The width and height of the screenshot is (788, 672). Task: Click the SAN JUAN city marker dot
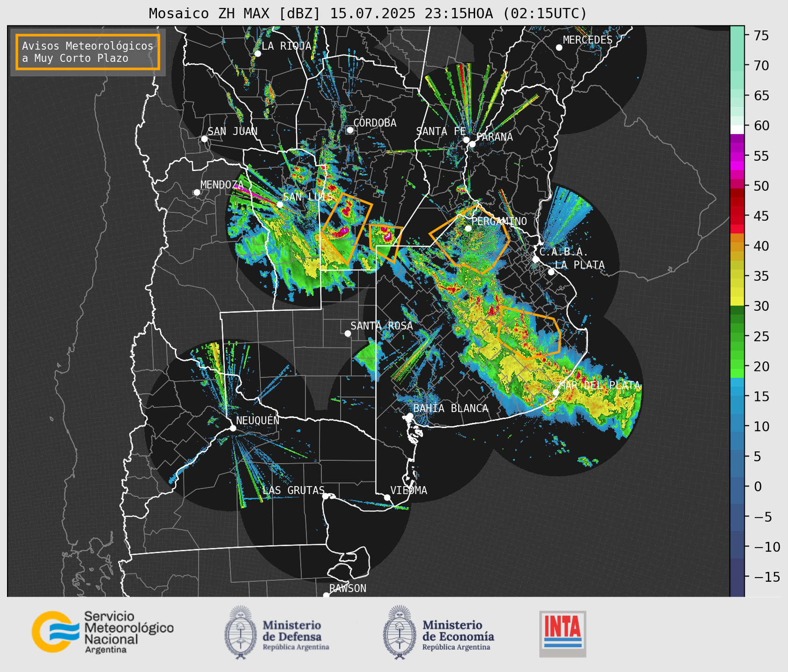point(204,139)
